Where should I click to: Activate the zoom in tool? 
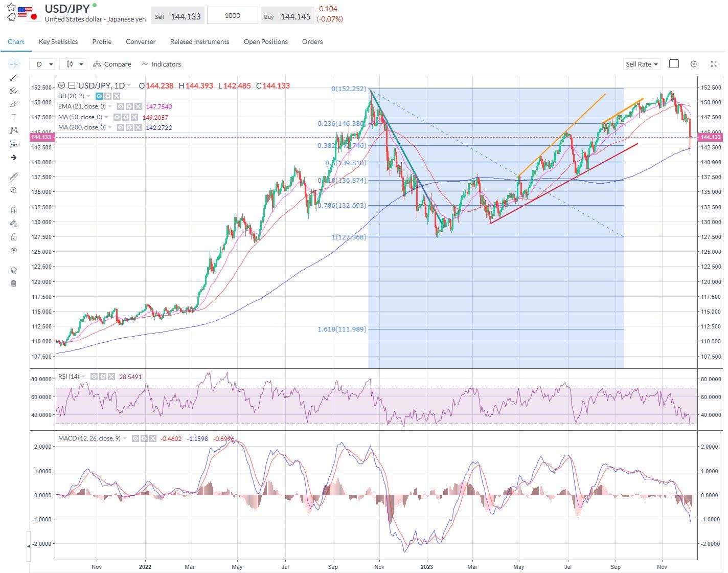14,190
